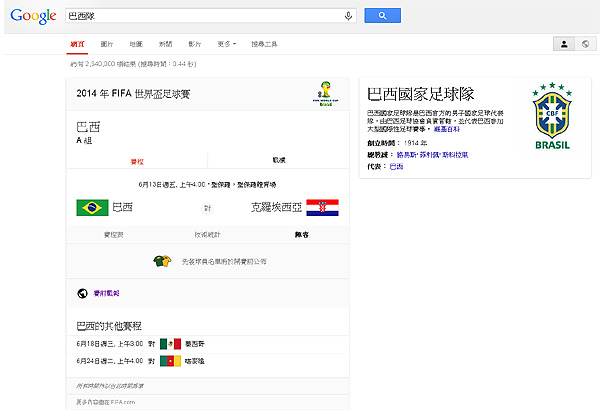The height and width of the screenshot is (410, 600).
Task: Click the 克羅埃西亞 team name
Action: pyautogui.click(x=276, y=207)
